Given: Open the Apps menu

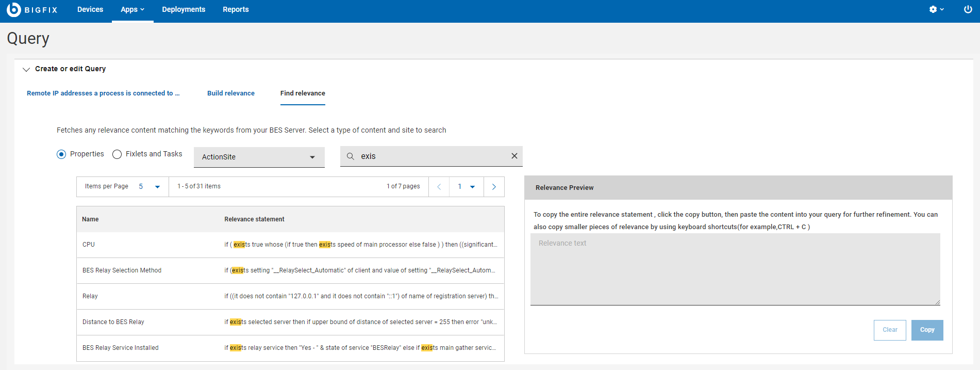Looking at the screenshot, I should [x=132, y=10].
